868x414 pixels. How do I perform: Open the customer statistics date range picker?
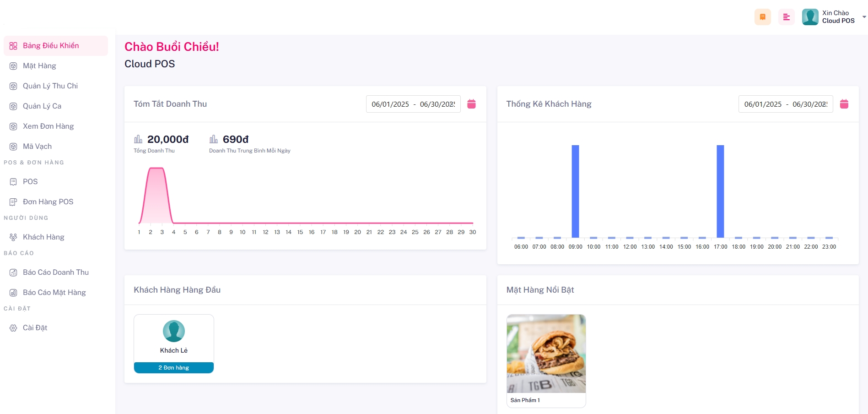click(x=785, y=104)
